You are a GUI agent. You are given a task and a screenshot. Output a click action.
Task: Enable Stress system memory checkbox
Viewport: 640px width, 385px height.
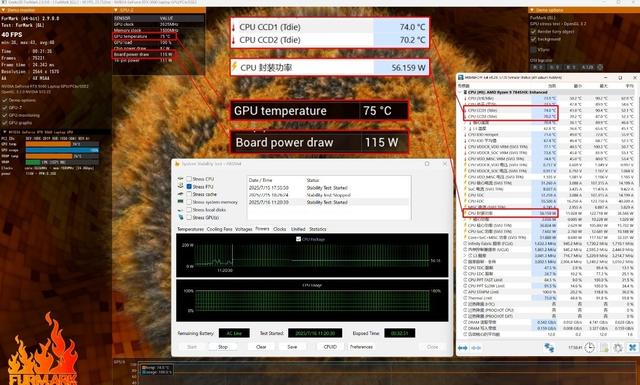coord(189,202)
